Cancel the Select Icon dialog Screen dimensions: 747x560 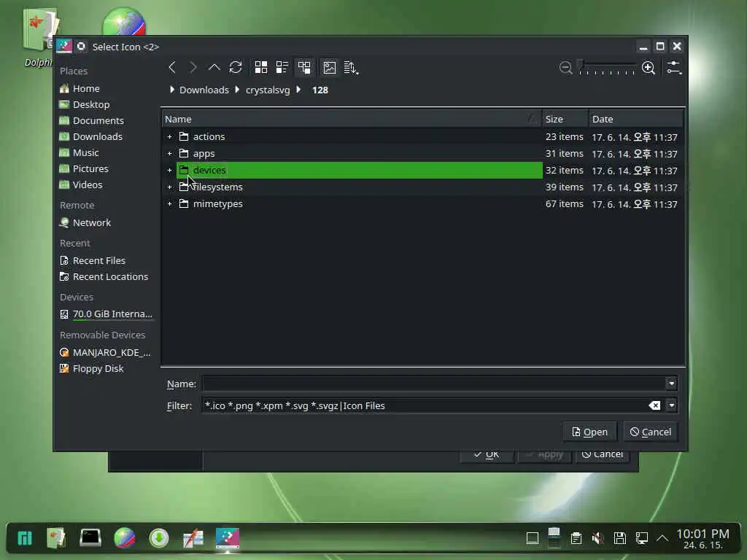(x=650, y=432)
